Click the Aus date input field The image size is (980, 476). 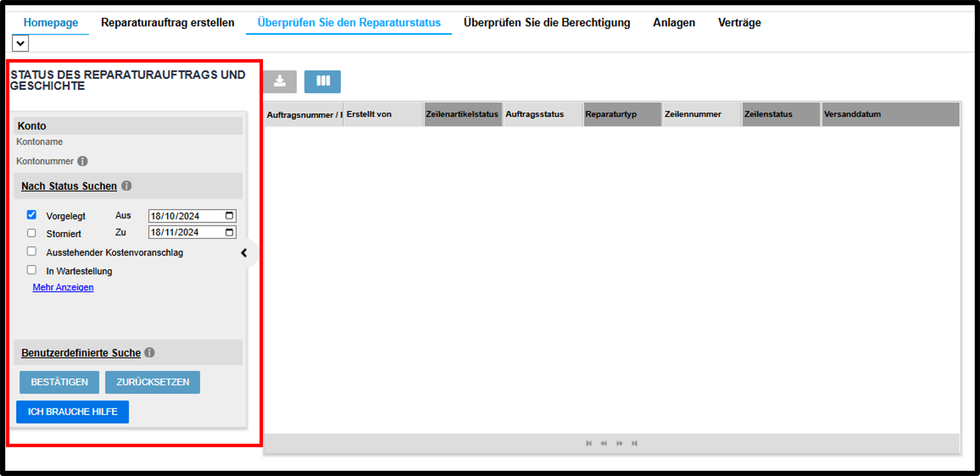click(x=192, y=216)
